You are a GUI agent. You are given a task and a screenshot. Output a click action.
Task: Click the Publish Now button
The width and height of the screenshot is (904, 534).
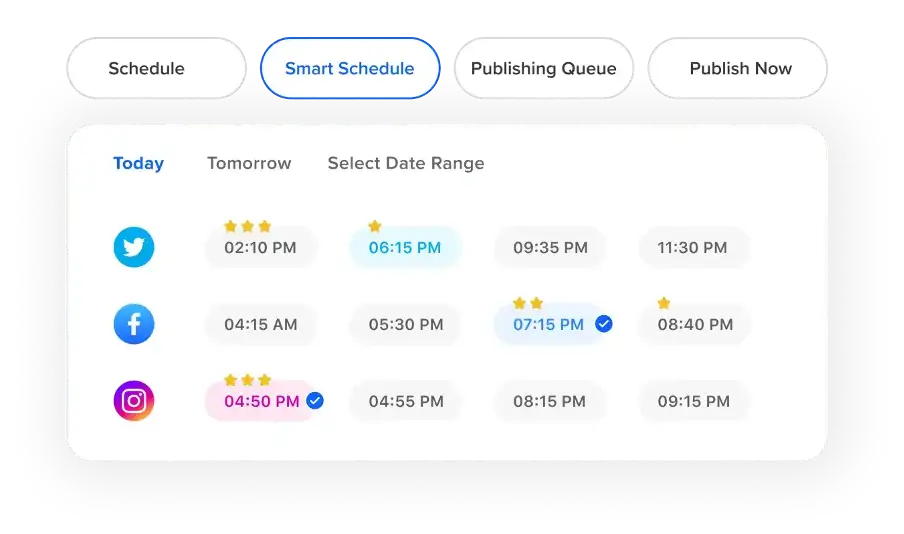pyautogui.click(x=737, y=68)
